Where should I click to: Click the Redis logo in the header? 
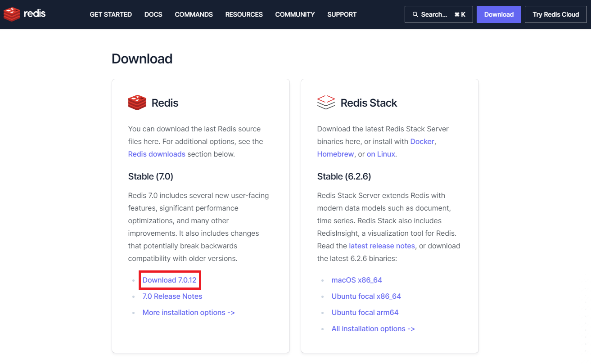24,14
